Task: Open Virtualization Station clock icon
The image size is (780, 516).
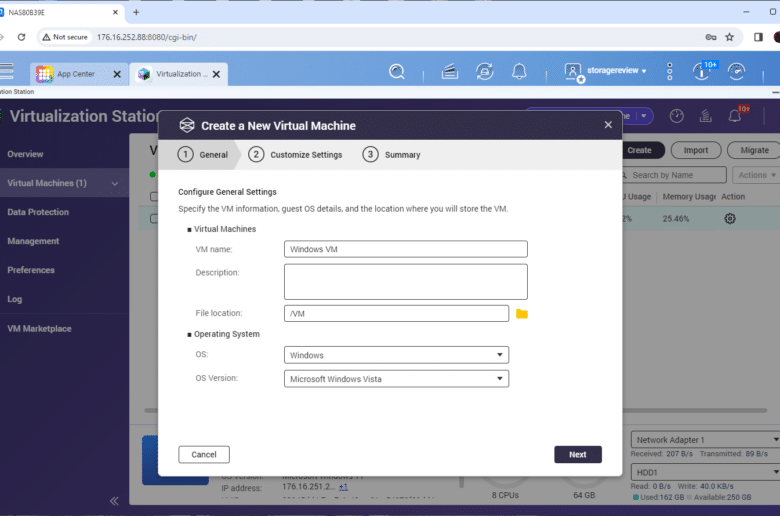Action: pos(676,116)
